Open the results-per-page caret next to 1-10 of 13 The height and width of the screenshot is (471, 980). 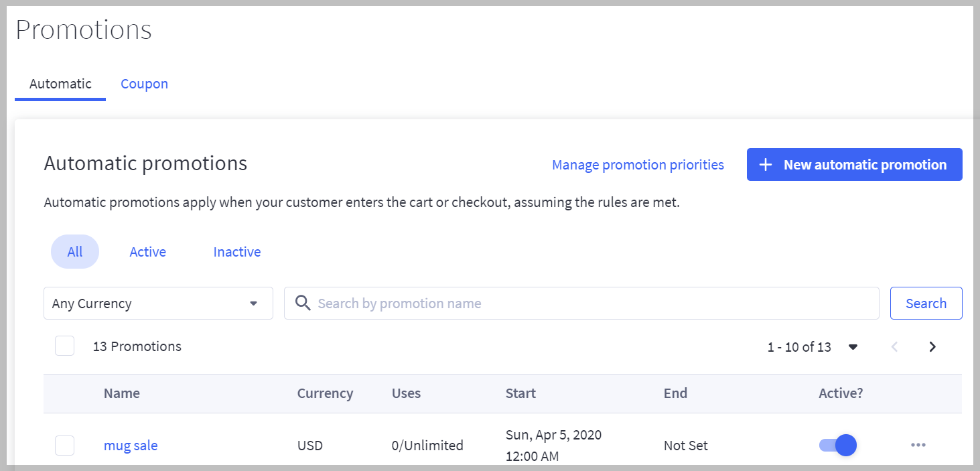click(x=853, y=347)
